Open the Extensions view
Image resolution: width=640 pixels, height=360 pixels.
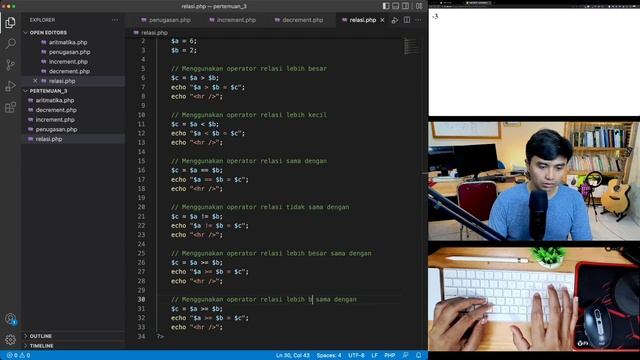click(11, 107)
